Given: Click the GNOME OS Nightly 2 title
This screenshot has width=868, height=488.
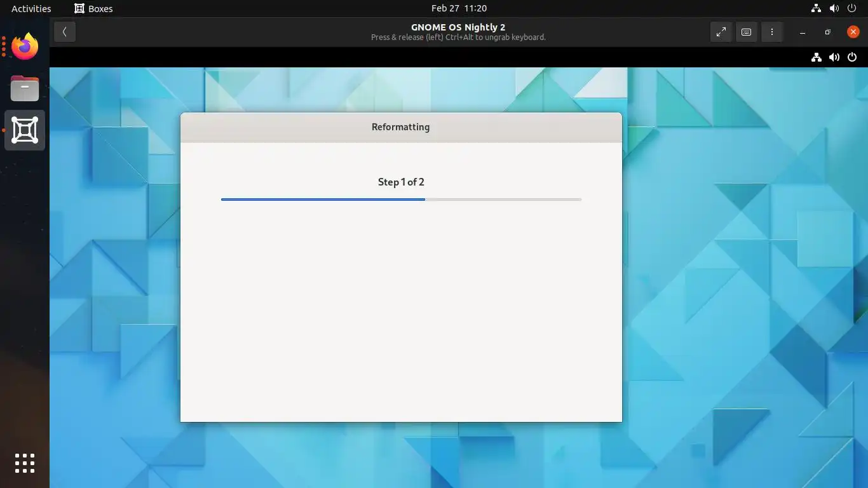Looking at the screenshot, I should click(458, 27).
